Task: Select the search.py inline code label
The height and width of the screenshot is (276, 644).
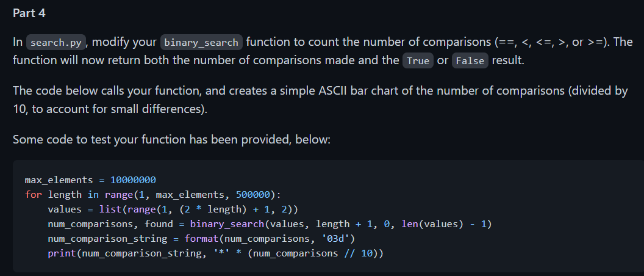Action: [x=56, y=42]
